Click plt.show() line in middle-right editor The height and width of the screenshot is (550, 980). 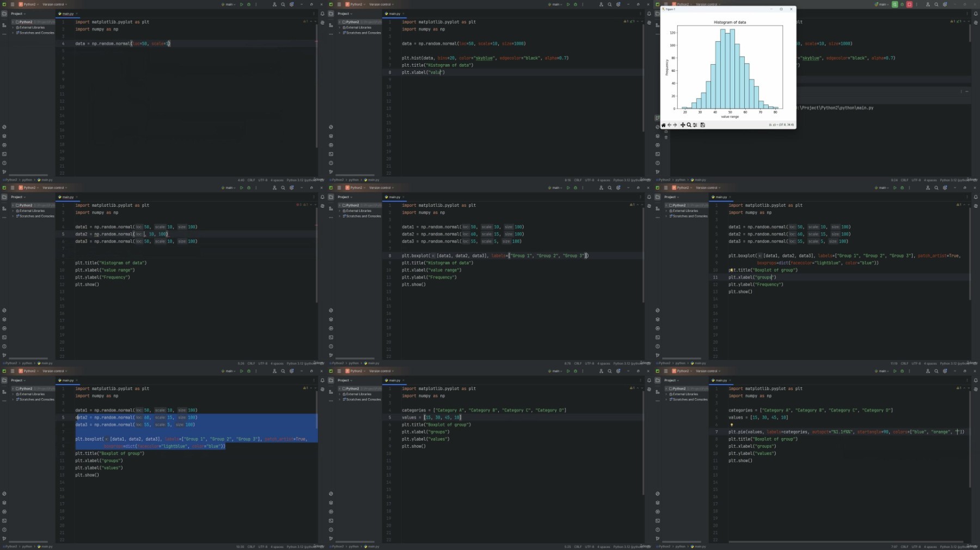tap(740, 292)
